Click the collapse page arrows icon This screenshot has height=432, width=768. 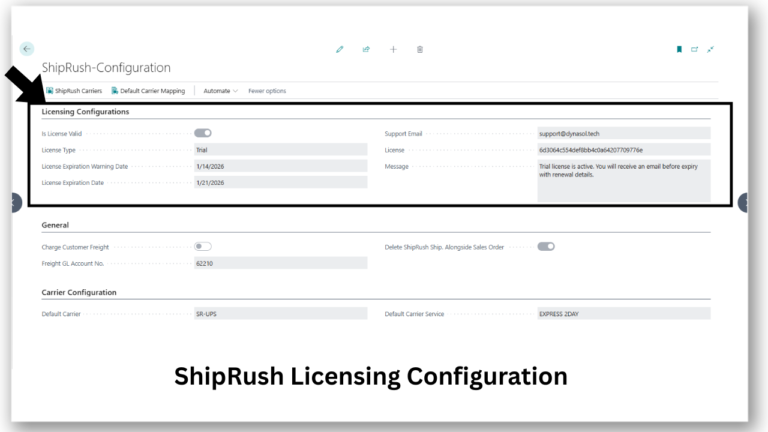[710, 49]
